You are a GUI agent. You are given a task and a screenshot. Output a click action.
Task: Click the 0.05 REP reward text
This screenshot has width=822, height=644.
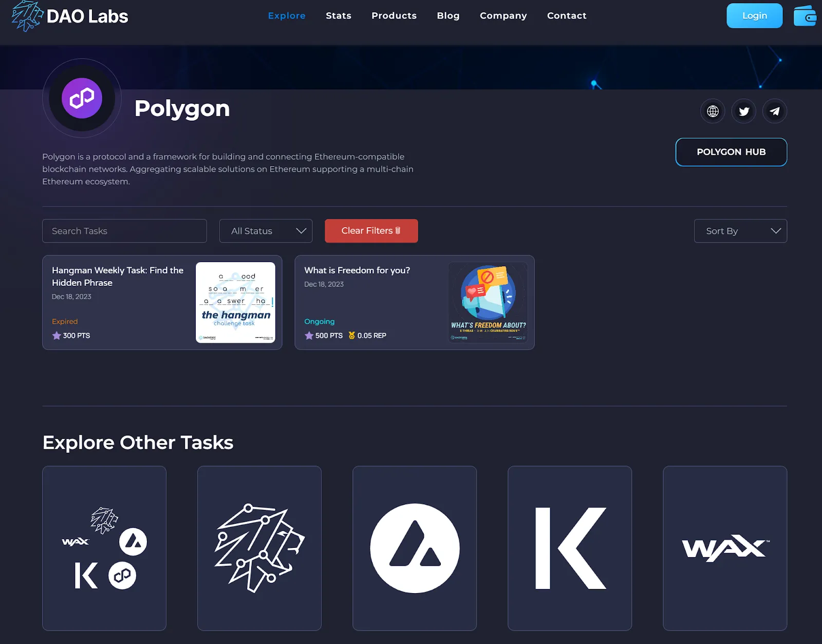[372, 336]
